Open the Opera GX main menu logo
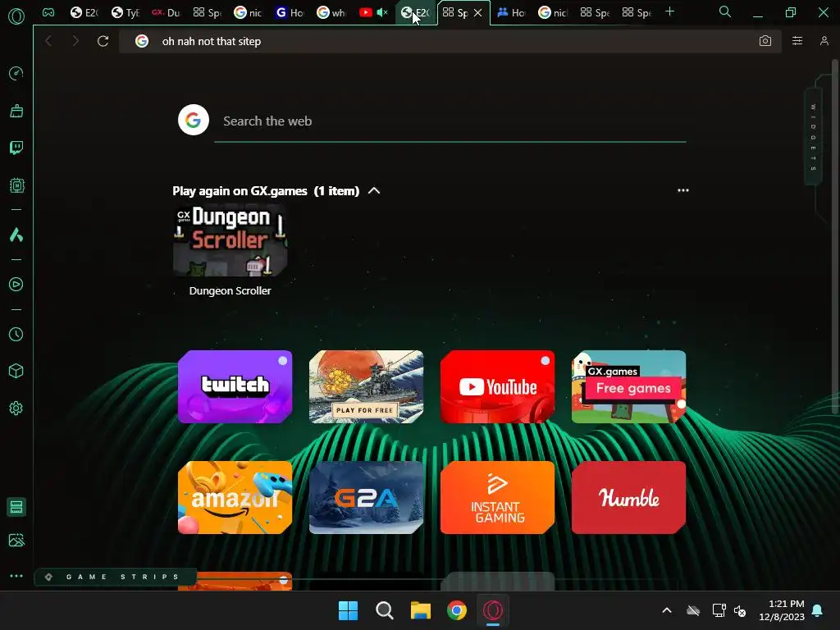This screenshot has height=630, width=840. 16,16
